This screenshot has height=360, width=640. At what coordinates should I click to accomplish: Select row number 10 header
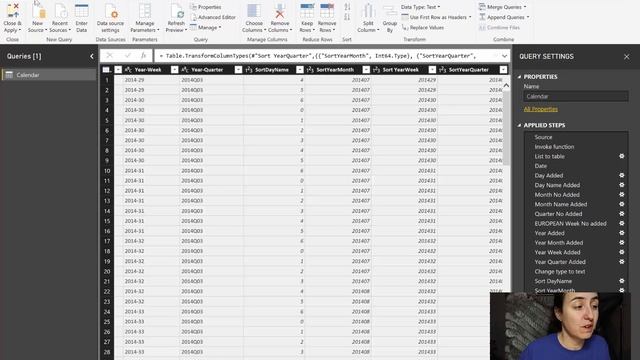pyautogui.click(x=107, y=171)
